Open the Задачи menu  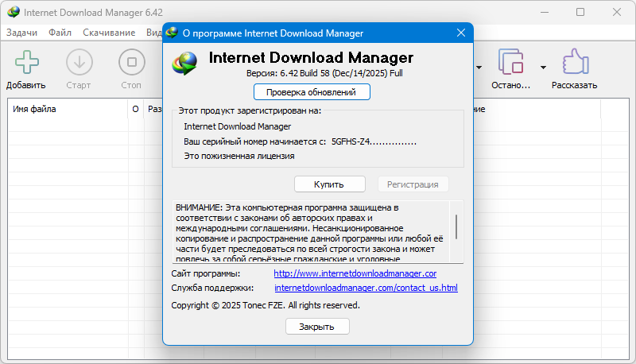pos(22,33)
